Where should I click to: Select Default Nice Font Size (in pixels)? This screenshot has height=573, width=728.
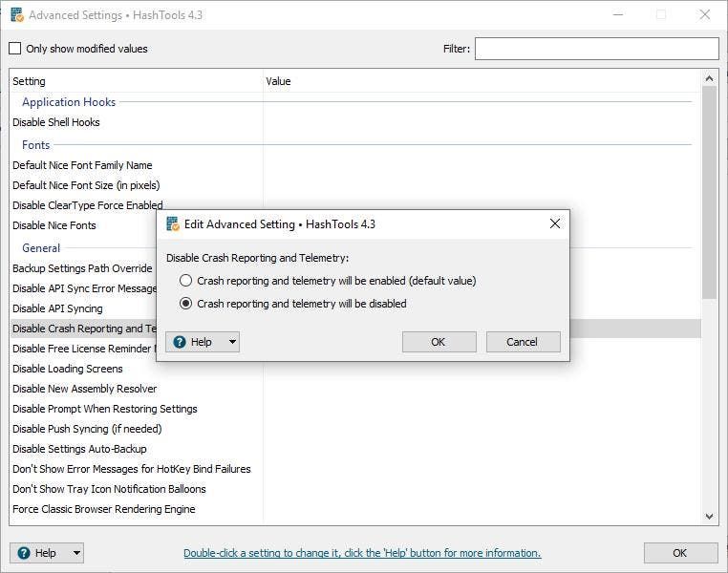86,185
